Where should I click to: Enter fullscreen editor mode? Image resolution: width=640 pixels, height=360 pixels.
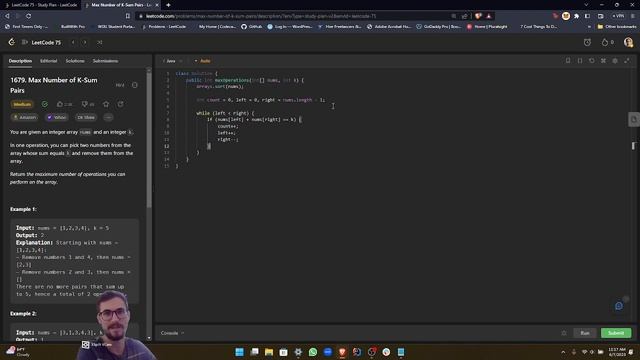click(x=627, y=61)
